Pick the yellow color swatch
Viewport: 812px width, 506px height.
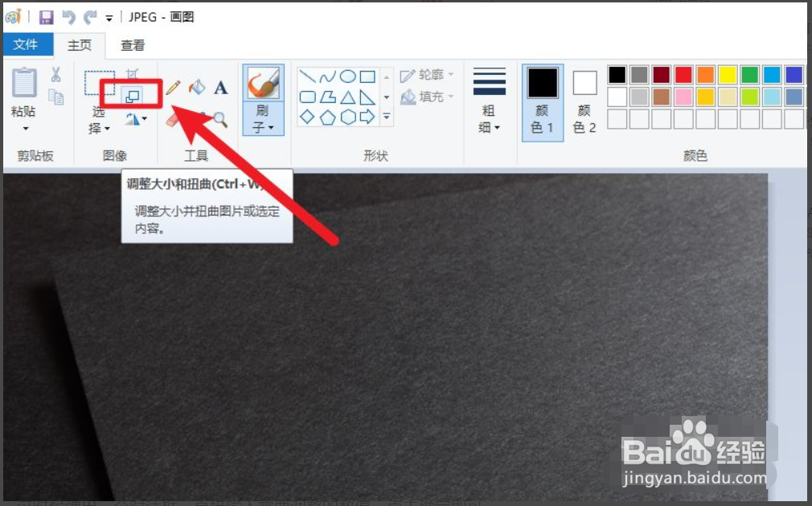pos(728,75)
